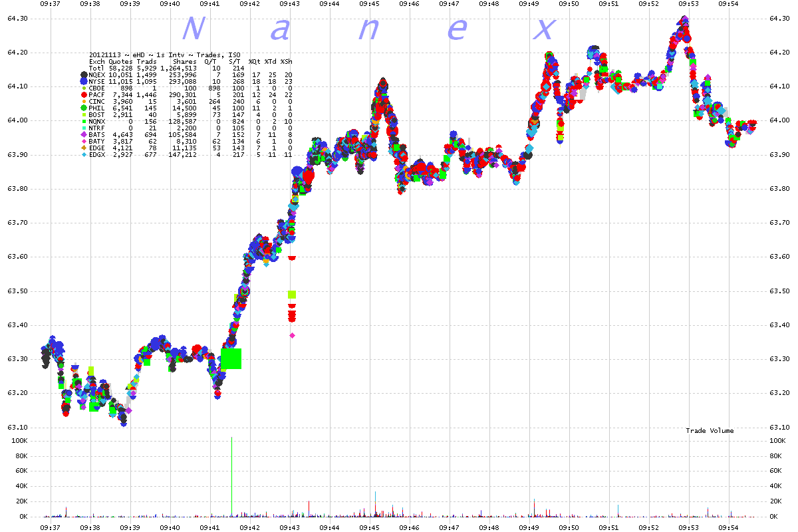The image size is (798, 532).
Task: Select the isolated yellow-green square below 63.50
Action: coord(292,295)
